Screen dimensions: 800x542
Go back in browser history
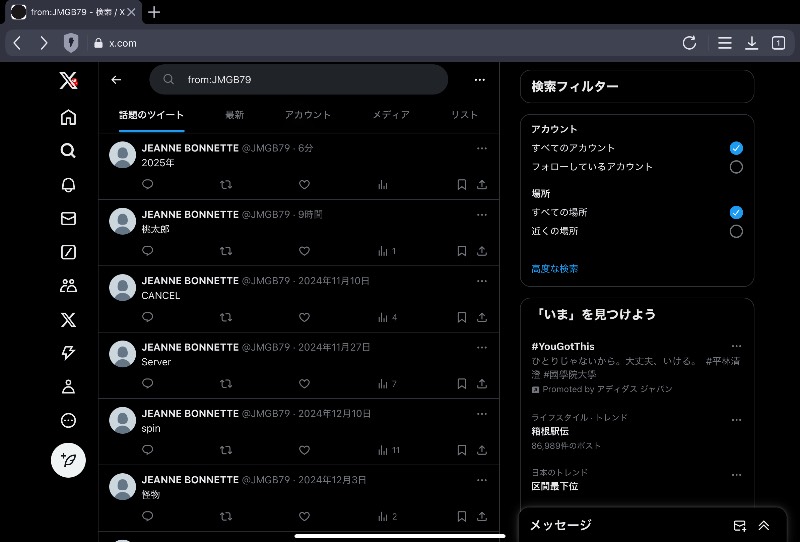[17, 43]
